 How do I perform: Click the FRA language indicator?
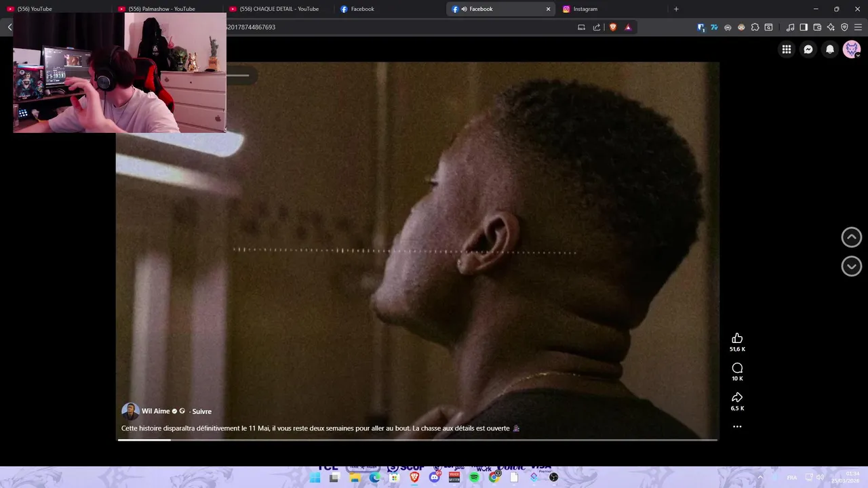click(791, 477)
